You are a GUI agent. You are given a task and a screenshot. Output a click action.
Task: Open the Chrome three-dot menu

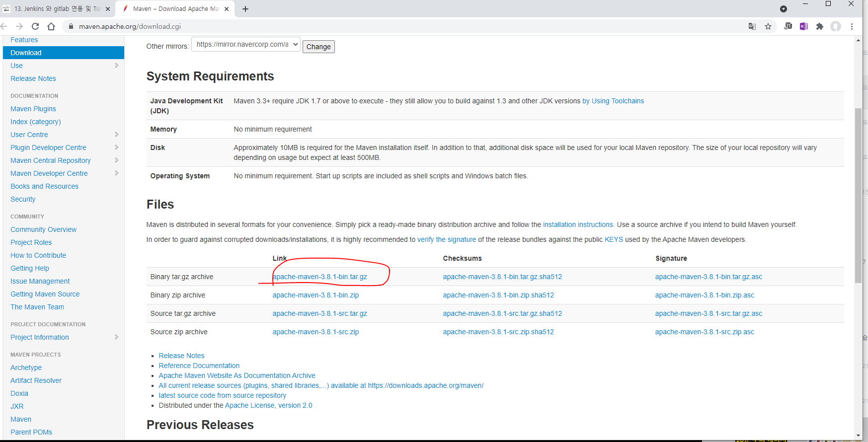[x=852, y=26]
